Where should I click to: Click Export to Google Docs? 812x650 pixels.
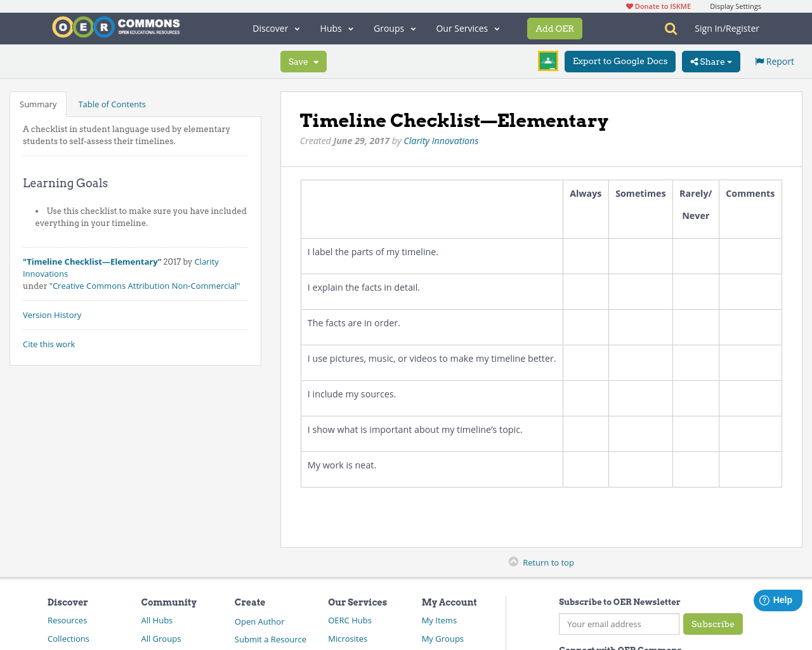tap(620, 61)
